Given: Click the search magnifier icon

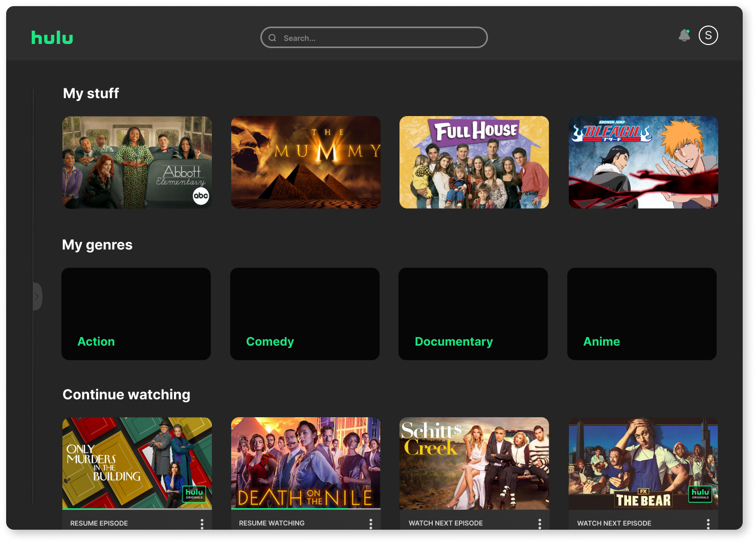Looking at the screenshot, I should [273, 38].
